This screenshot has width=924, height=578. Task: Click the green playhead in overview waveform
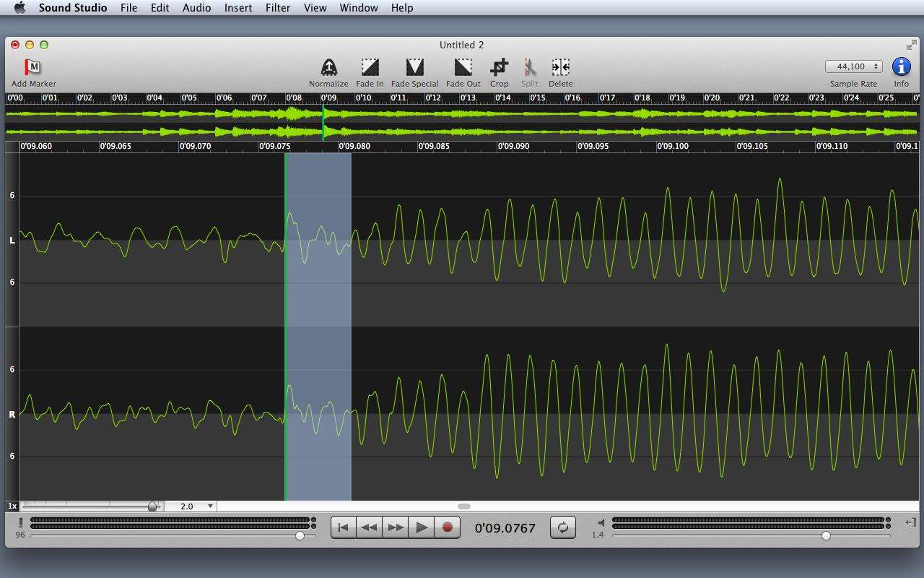click(x=323, y=123)
